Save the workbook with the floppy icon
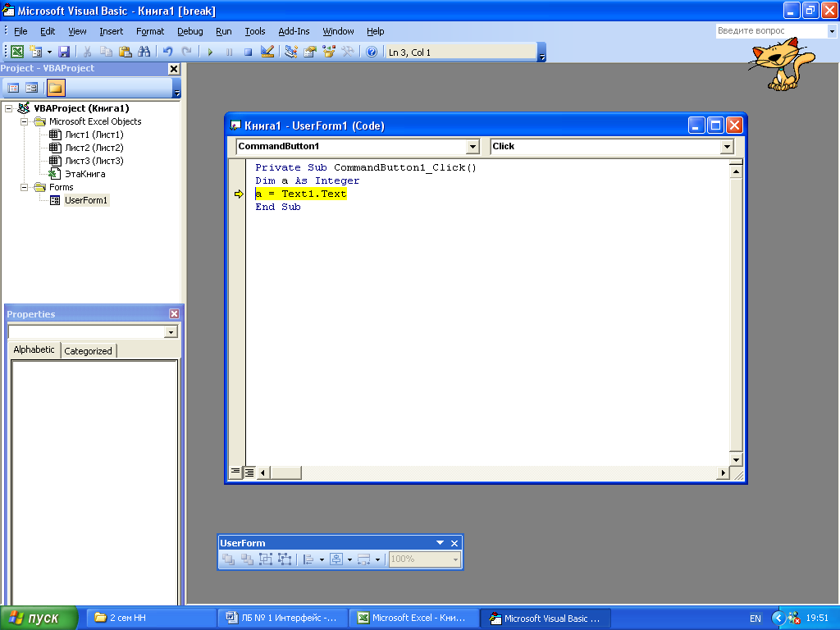The width and height of the screenshot is (840, 630). 64,52
